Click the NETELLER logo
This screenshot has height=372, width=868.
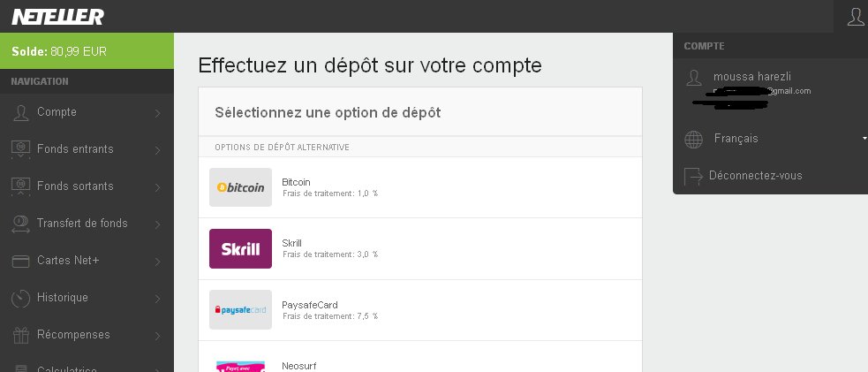[x=57, y=17]
